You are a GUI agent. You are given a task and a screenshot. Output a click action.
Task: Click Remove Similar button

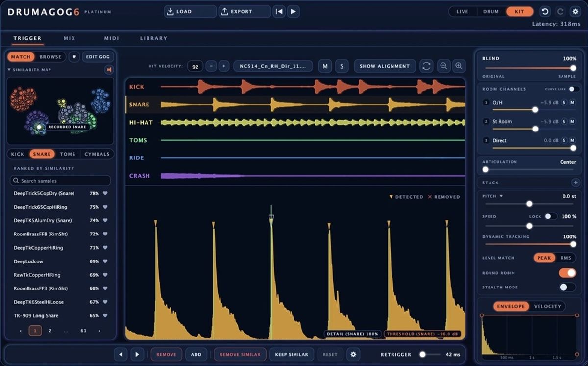[240, 354]
